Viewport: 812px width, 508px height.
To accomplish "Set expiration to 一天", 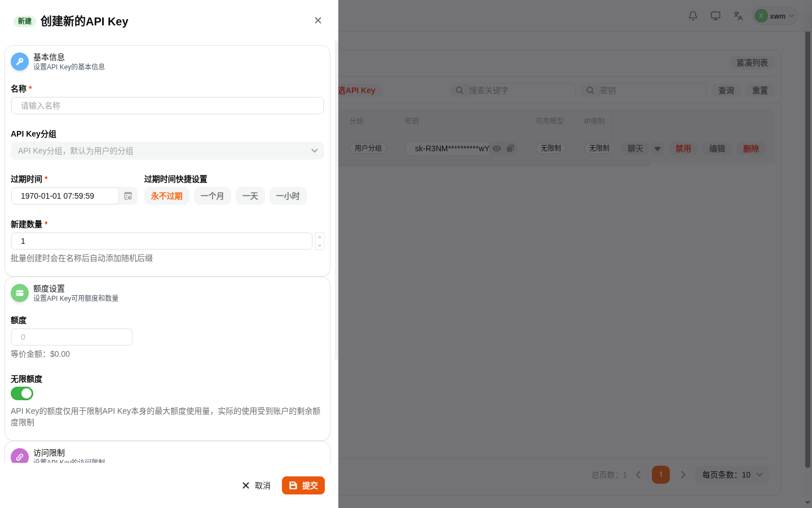I will (250, 196).
